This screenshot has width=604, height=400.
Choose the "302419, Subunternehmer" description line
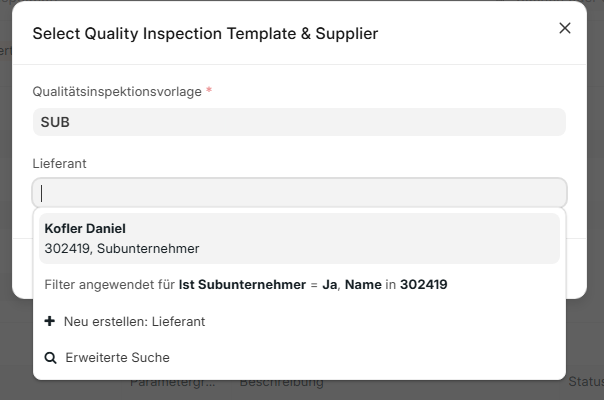[122, 248]
